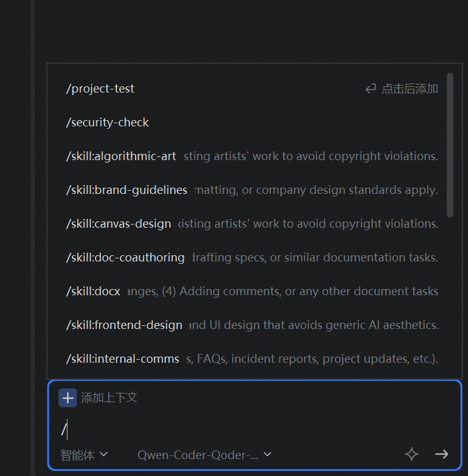The height and width of the screenshot is (476, 468).
Task: Click the return-arrow icon beside 点击后添加
Action: point(371,89)
